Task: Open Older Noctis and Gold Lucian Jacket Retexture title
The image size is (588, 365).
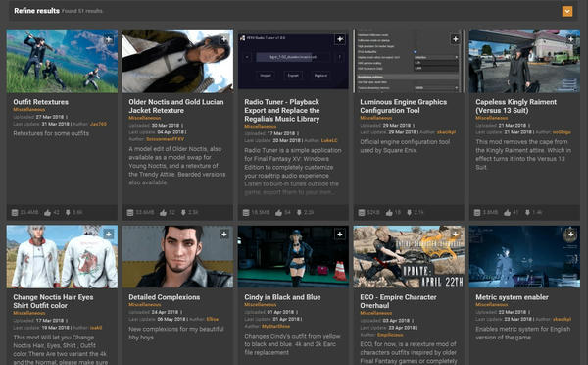Action: pos(176,106)
